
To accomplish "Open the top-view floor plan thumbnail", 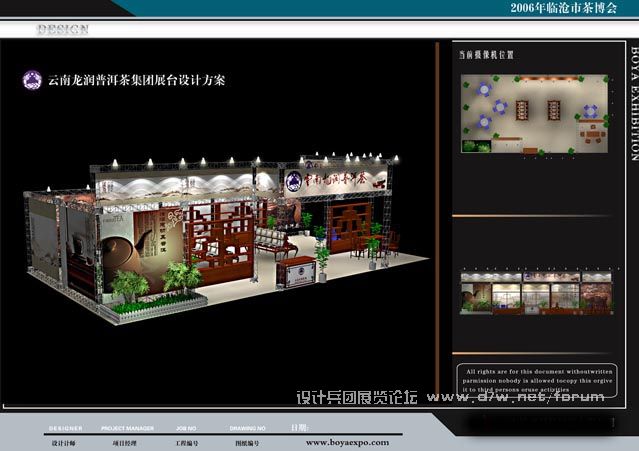I will (535, 114).
